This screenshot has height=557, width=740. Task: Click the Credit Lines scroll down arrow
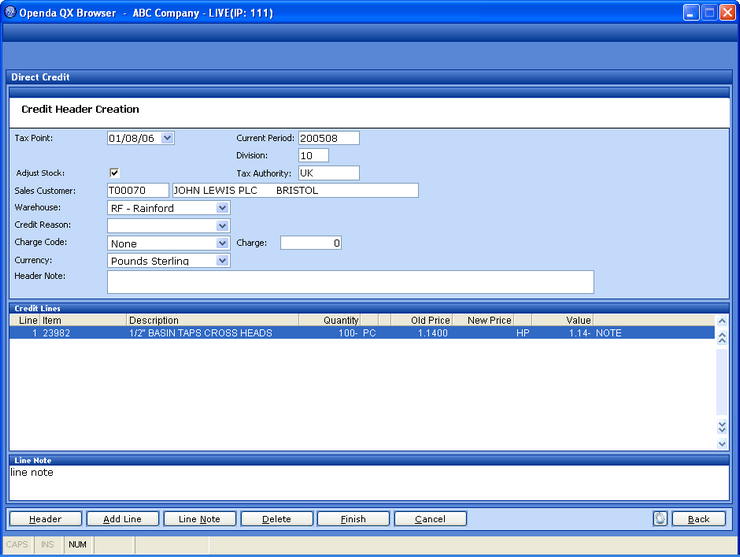click(722, 444)
